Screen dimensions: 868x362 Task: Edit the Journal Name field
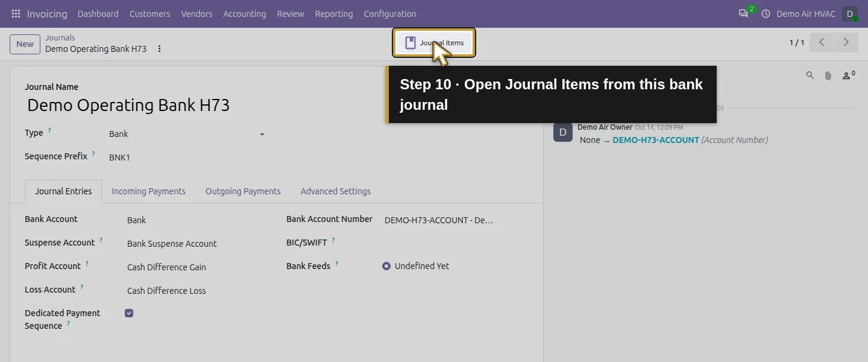[277, 105]
